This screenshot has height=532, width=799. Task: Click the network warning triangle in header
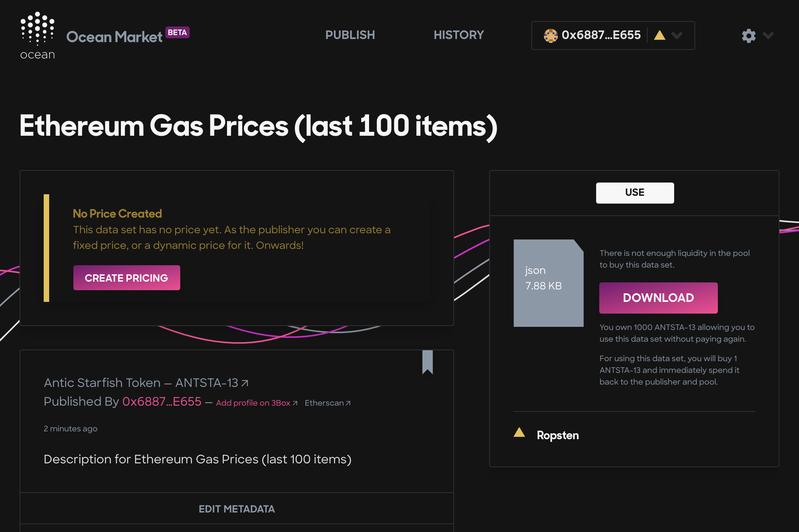point(660,35)
